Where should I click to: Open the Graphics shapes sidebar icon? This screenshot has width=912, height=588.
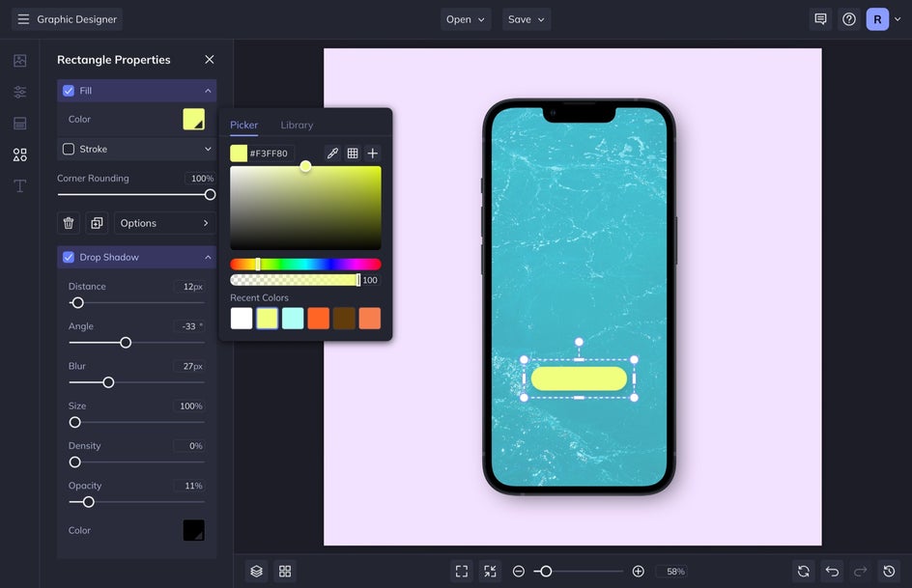click(19, 154)
